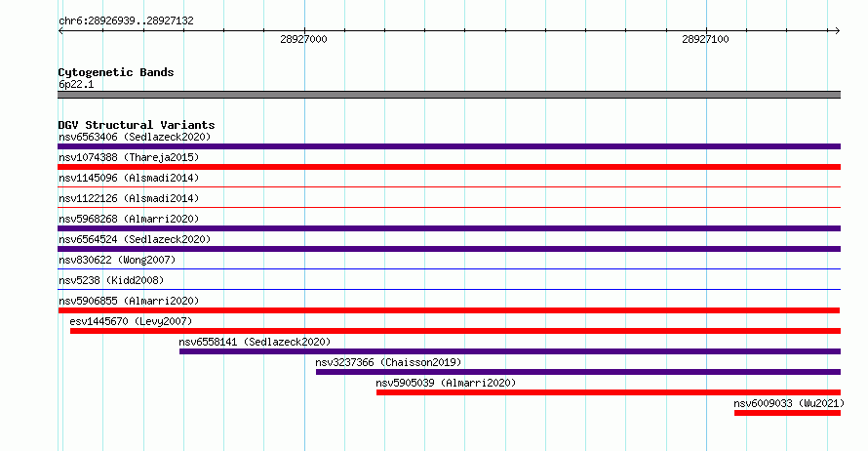Click the purple bar under nsv5968268
This screenshot has height=451, width=868.
tap(449, 228)
